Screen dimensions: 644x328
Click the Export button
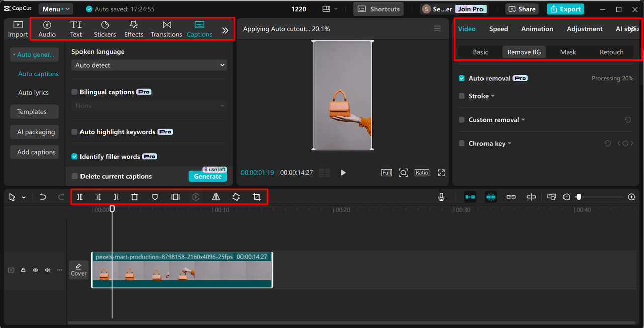[566, 9]
